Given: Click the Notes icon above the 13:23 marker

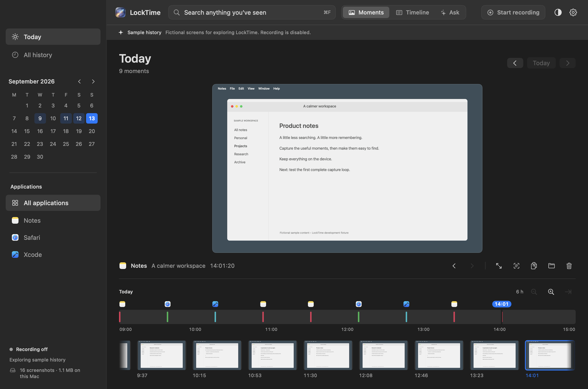Looking at the screenshot, I should (454, 304).
